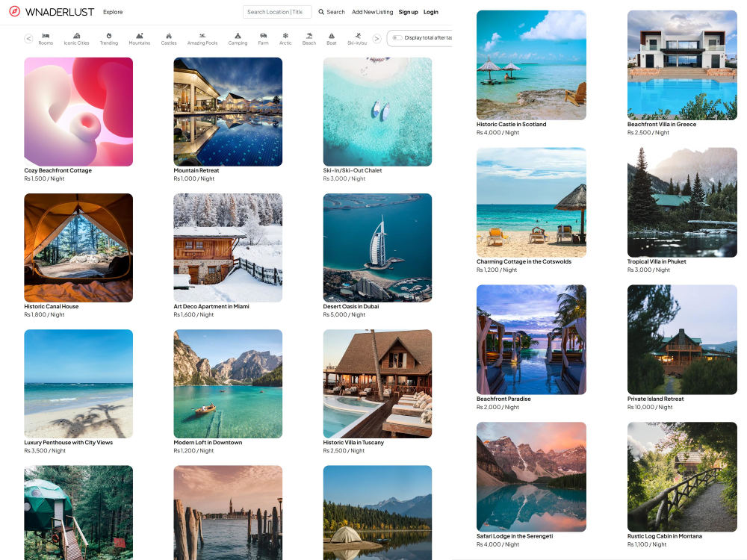Select the Iconic Cities category icon
Image resolution: width=747 pixels, height=560 pixels.
(77, 36)
